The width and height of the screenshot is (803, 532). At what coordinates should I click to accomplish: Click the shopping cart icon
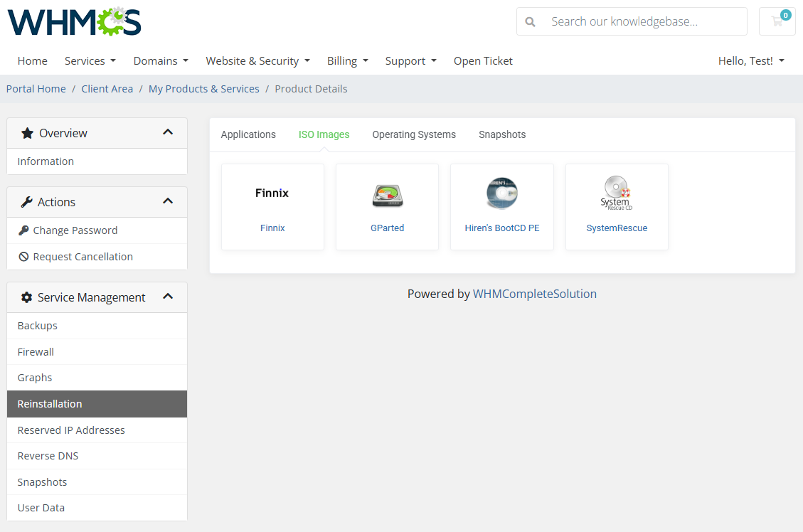coord(777,21)
